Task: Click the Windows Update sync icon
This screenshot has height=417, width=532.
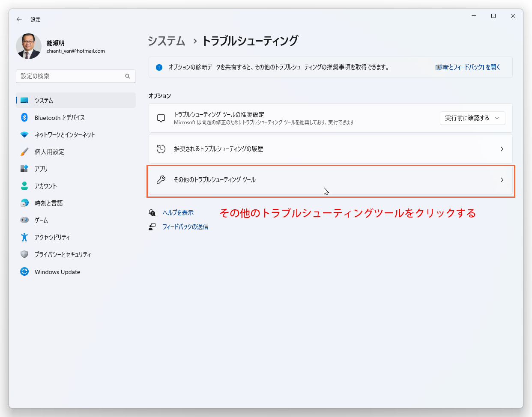Action: click(24, 271)
